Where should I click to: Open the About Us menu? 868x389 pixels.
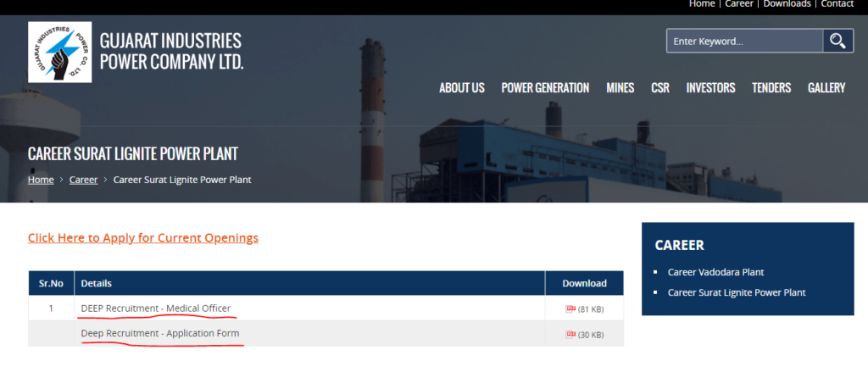tap(461, 88)
